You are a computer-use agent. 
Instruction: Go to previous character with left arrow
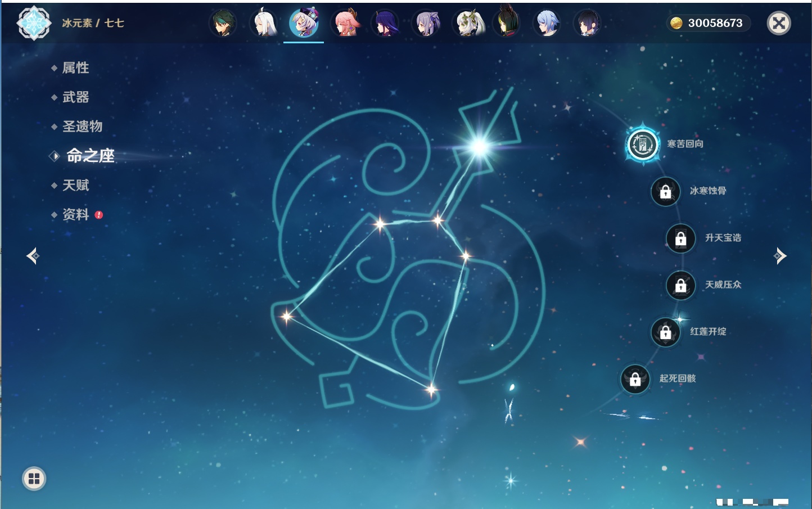(x=33, y=256)
